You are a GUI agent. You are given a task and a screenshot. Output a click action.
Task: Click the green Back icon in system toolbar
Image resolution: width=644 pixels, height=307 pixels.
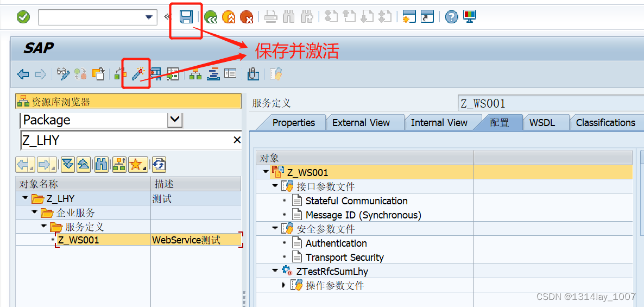211,17
